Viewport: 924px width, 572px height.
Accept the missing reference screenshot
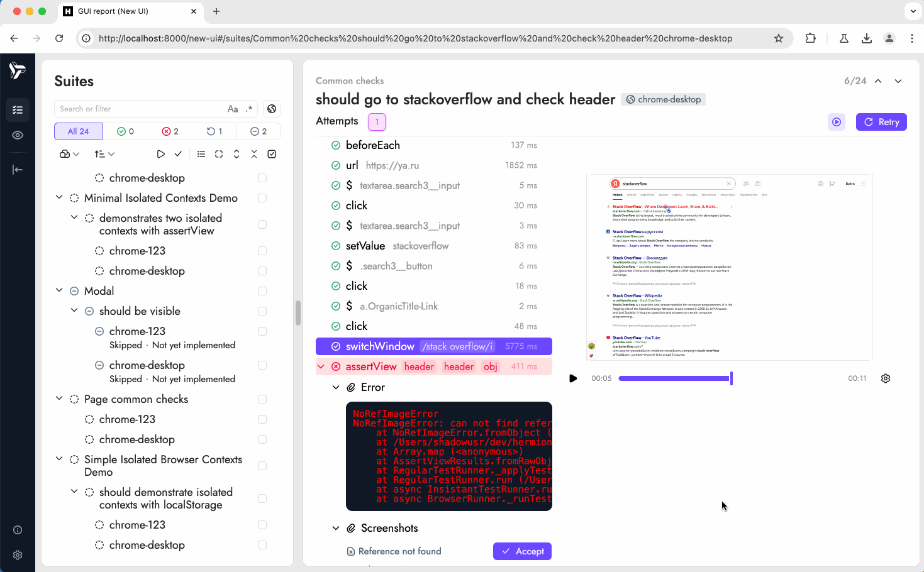coord(522,551)
